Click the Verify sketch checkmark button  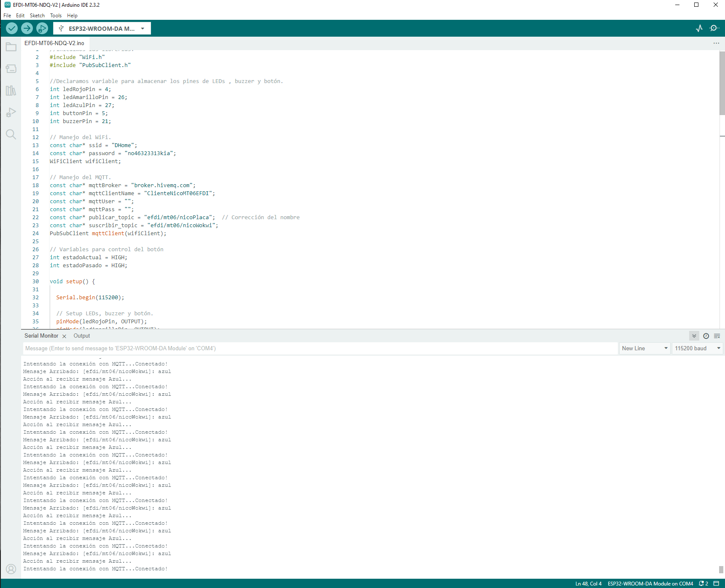[x=12, y=28]
